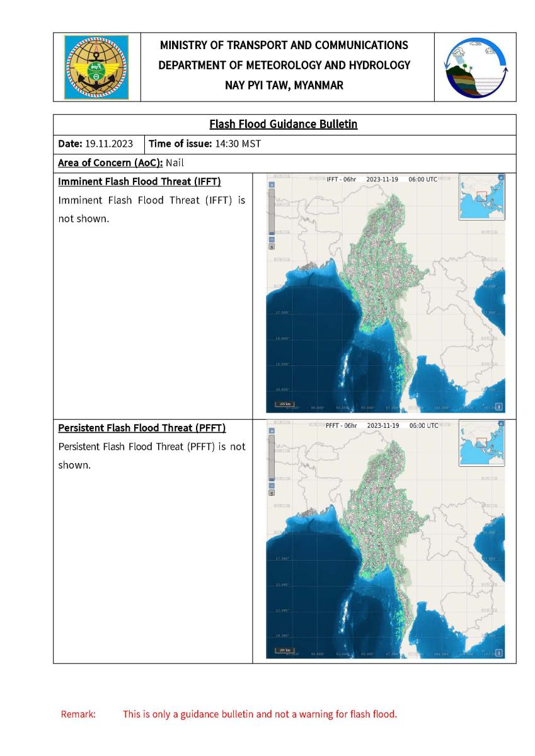Click the hydrology water cycle logo
The height and width of the screenshot is (756, 535).
[x=475, y=67]
